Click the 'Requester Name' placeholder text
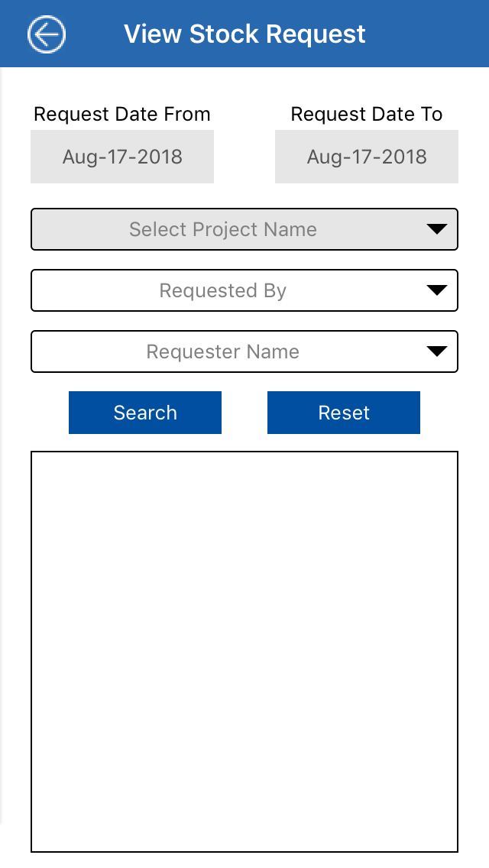Viewport: 489px width, 868px height. tap(223, 351)
